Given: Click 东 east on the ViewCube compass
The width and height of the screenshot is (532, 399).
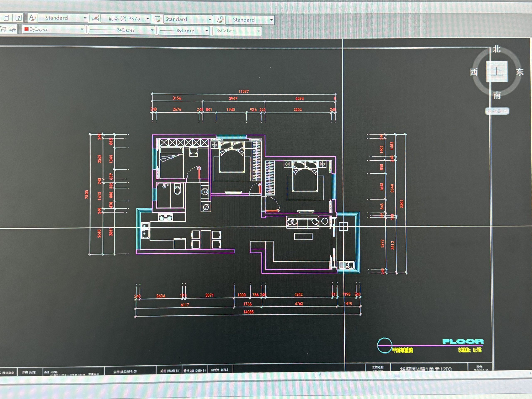Looking at the screenshot, I should (520, 72).
